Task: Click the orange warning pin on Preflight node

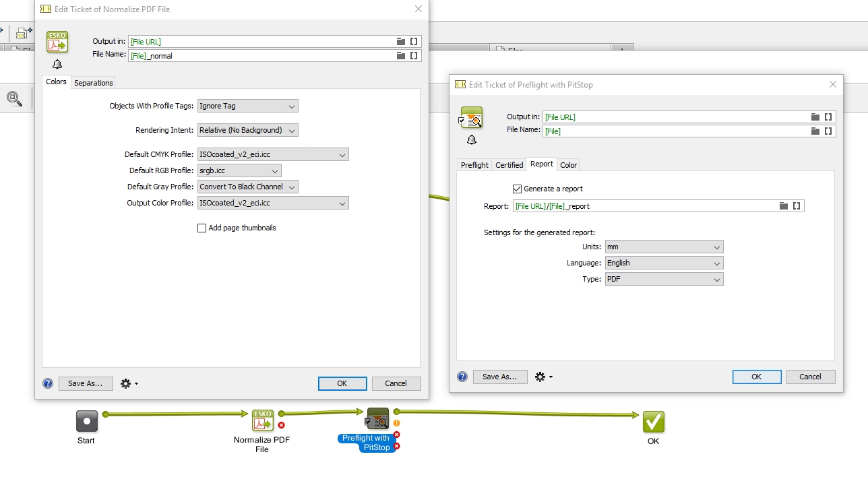Action: 396,423
